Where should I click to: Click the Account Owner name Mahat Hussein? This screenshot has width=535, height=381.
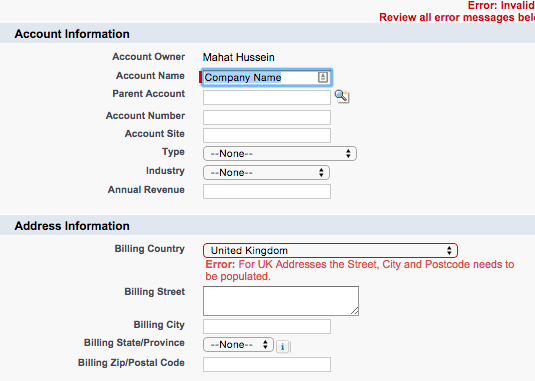click(238, 57)
